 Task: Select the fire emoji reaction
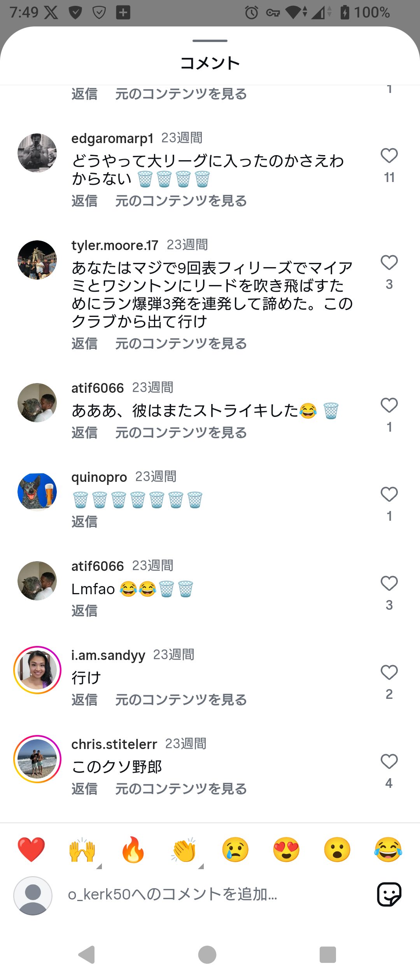[133, 850]
